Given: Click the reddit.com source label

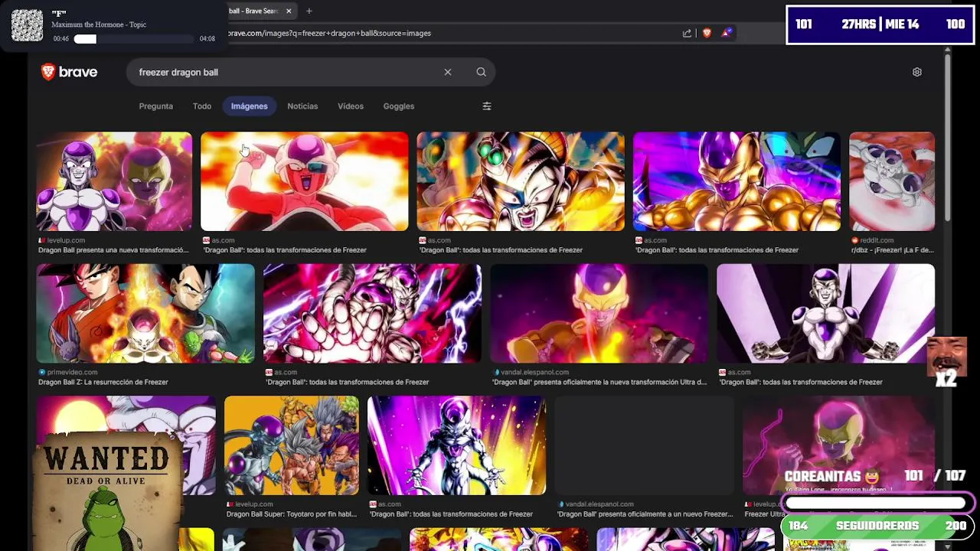Looking at the screenshot, I should point(877,240).
